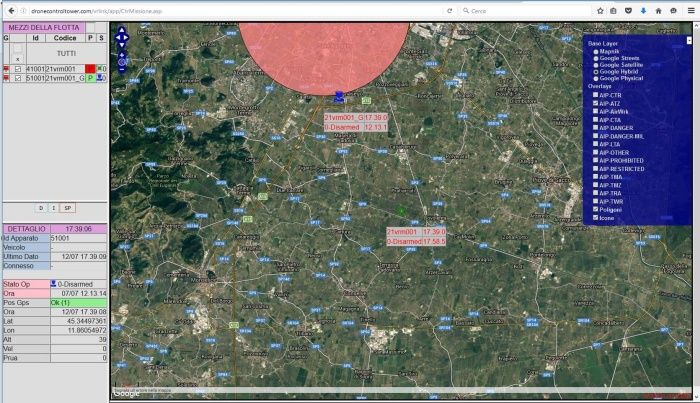Click the D button in the left panel
The height and width of the screenshot is (403, 700).
40,207
